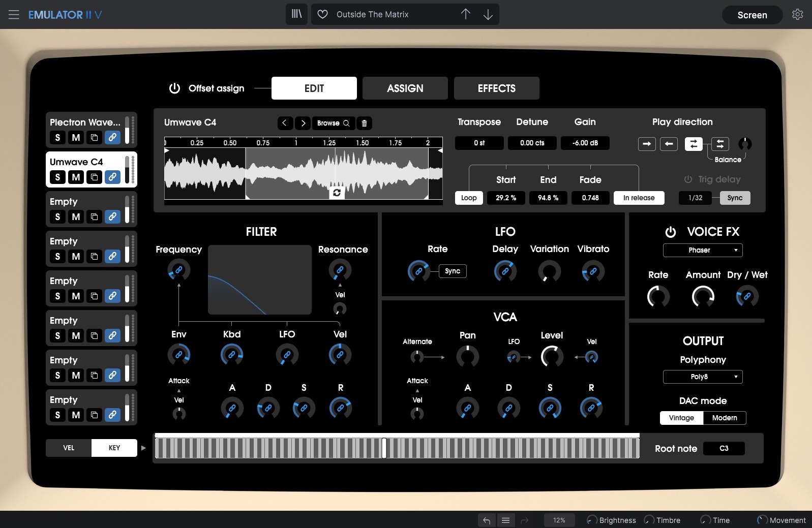Viewport: 812px width, 528px height.
Task: Toggle the LFO Rate Sync button
Action: pos(453,271)
